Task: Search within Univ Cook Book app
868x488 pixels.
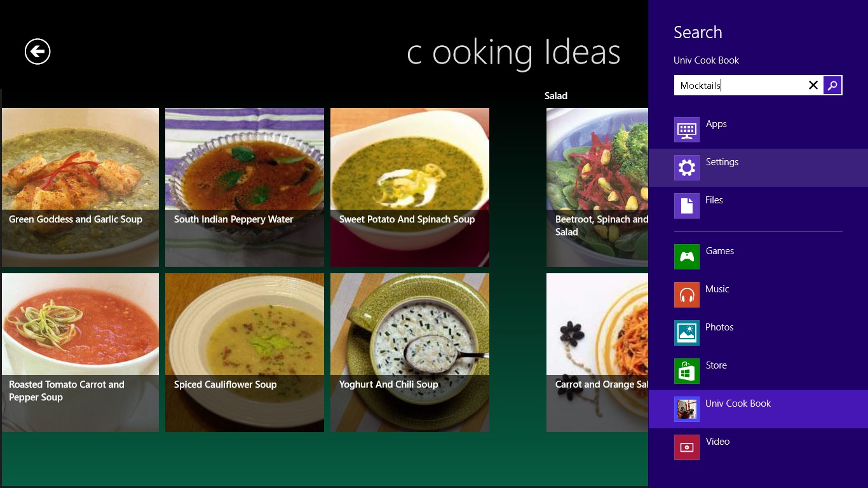Action: point(758,409)
